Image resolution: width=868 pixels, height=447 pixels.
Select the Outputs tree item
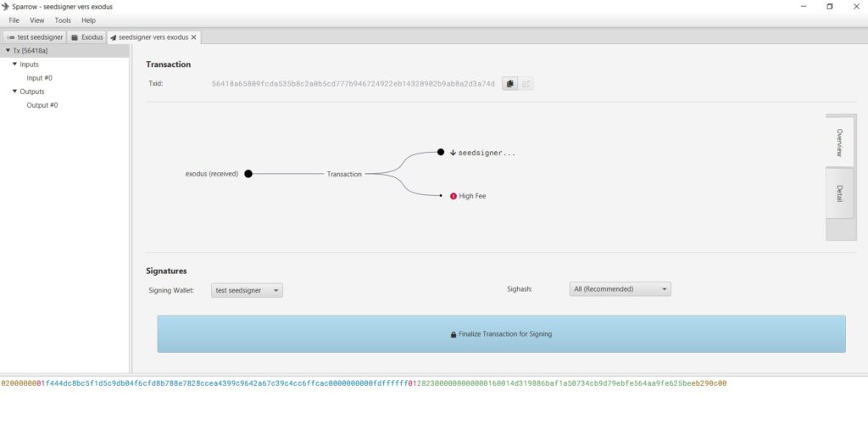tap(32, 92)
